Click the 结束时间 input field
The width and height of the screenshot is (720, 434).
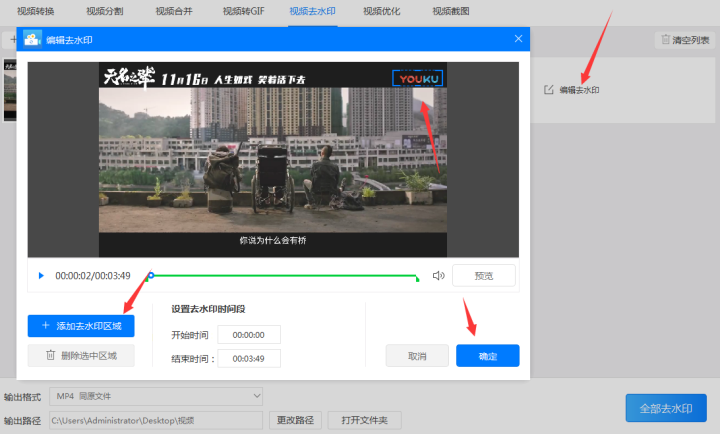[x=249, y=359]
